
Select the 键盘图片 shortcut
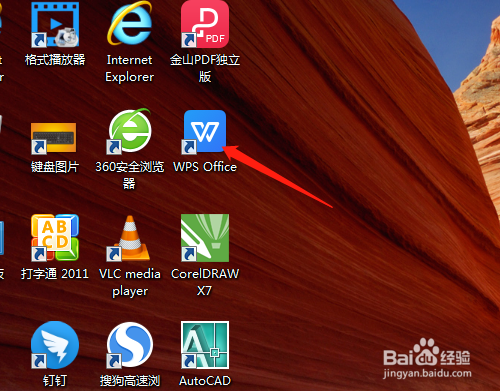pos(53,138)
